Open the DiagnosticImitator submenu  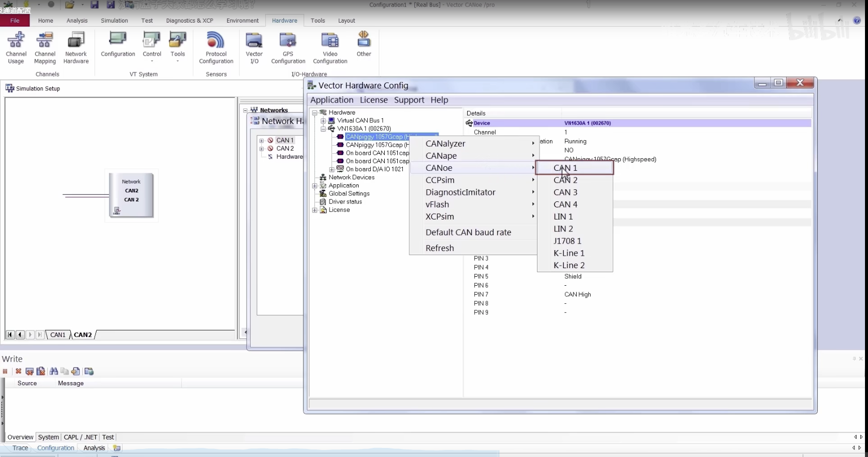474,192
